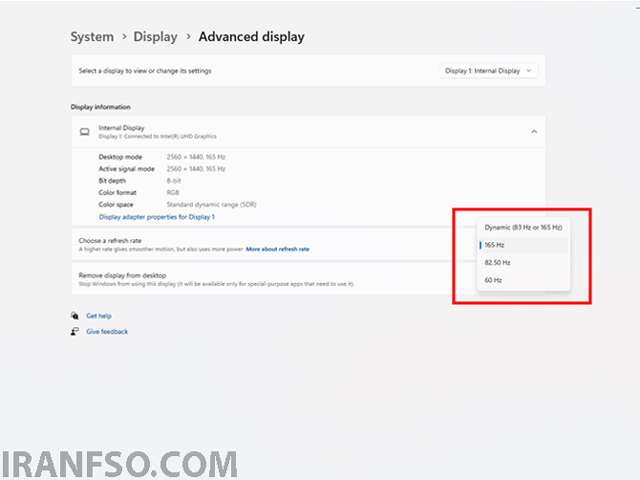Click the Advanced display page title

pos(251,37)
